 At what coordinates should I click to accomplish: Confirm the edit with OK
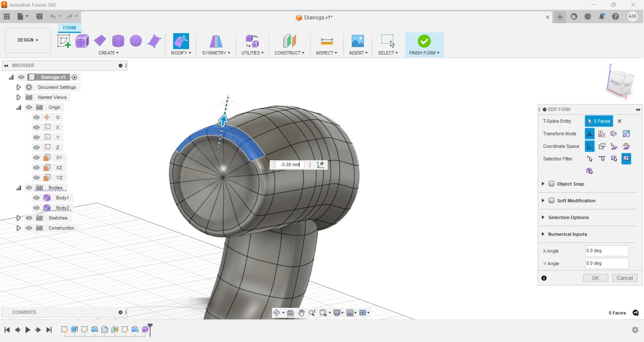pos(595,278)
